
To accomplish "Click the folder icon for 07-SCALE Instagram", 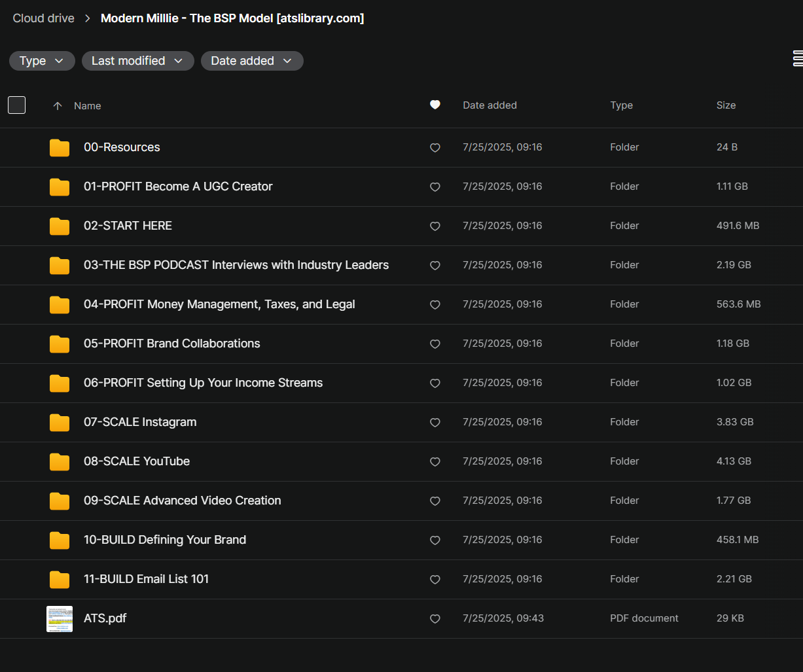I will (x=60, y=423).
